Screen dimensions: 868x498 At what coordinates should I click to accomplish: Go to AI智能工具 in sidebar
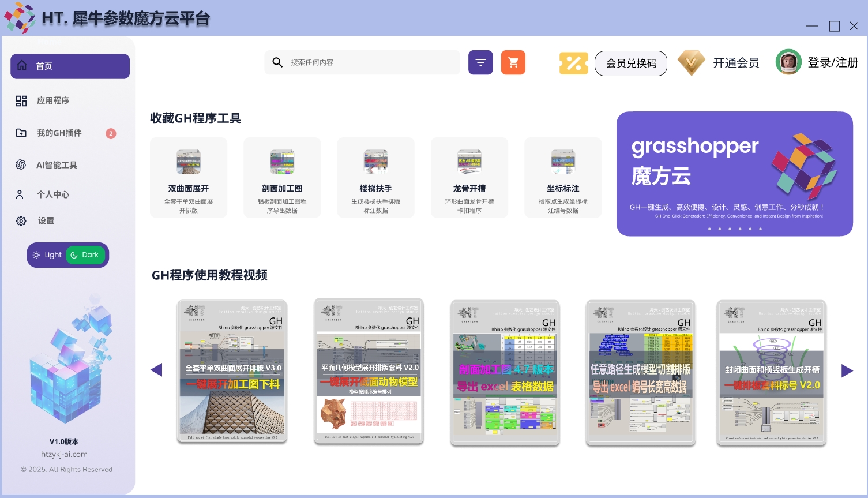tap(57, 165)
